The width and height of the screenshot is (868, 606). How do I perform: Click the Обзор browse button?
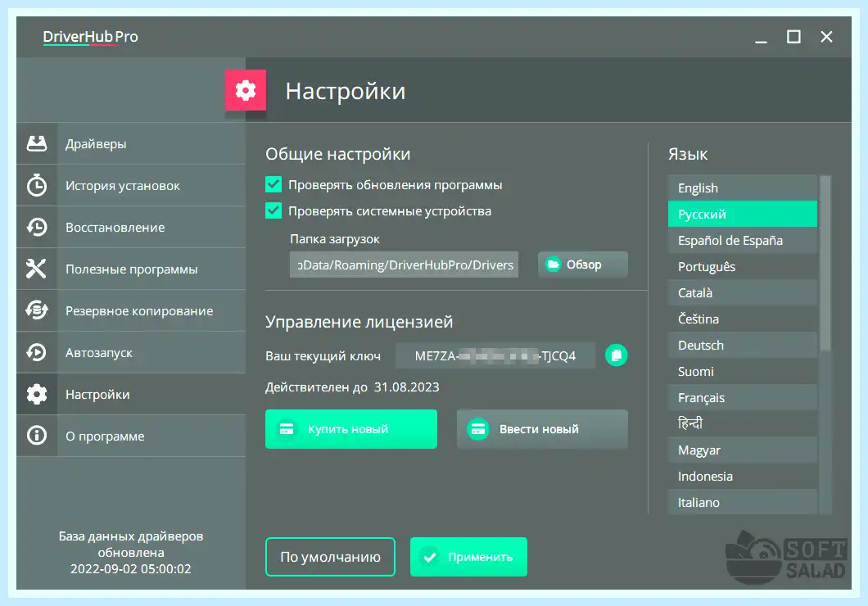tap(583, 265)
